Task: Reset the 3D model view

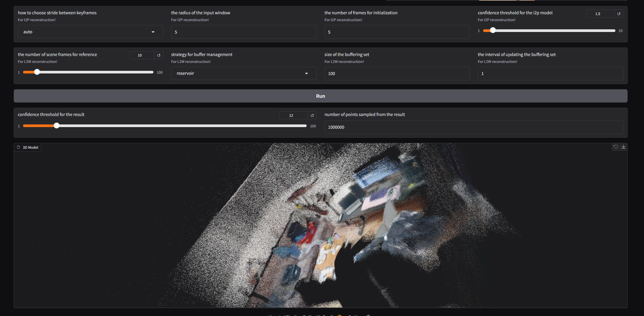Action: pos(616,147)
